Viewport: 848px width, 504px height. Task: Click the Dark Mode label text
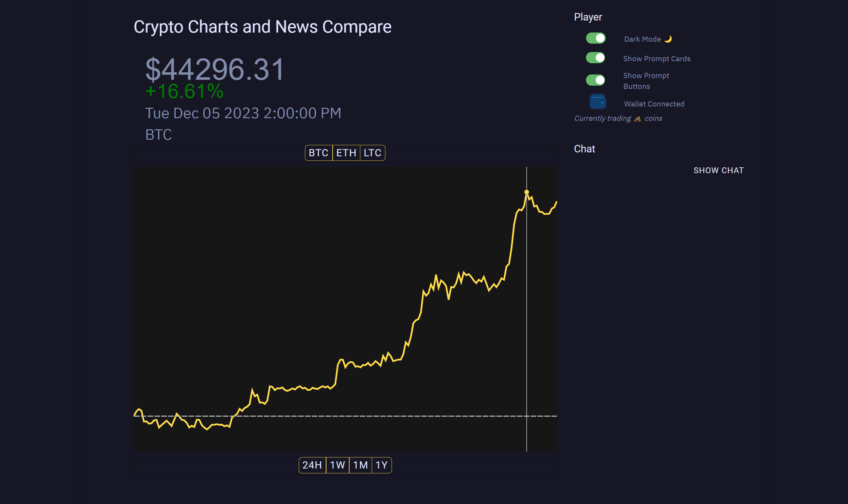pos(642,39)
